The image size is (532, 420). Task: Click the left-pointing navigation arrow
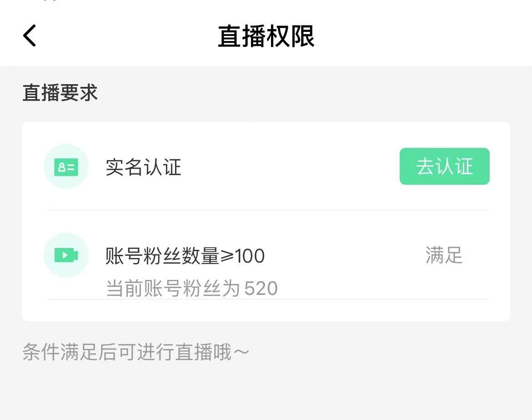point(29,35)
